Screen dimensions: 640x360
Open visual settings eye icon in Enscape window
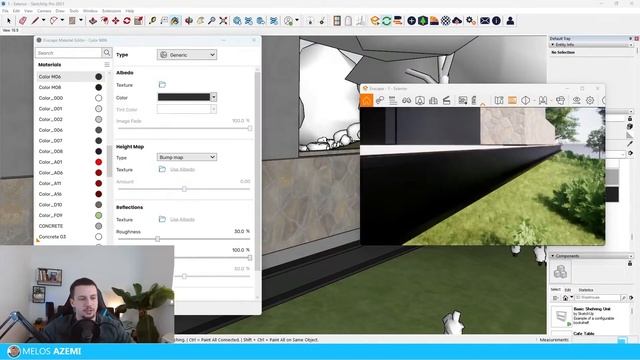pyautogui.click(x=576, y=100)
